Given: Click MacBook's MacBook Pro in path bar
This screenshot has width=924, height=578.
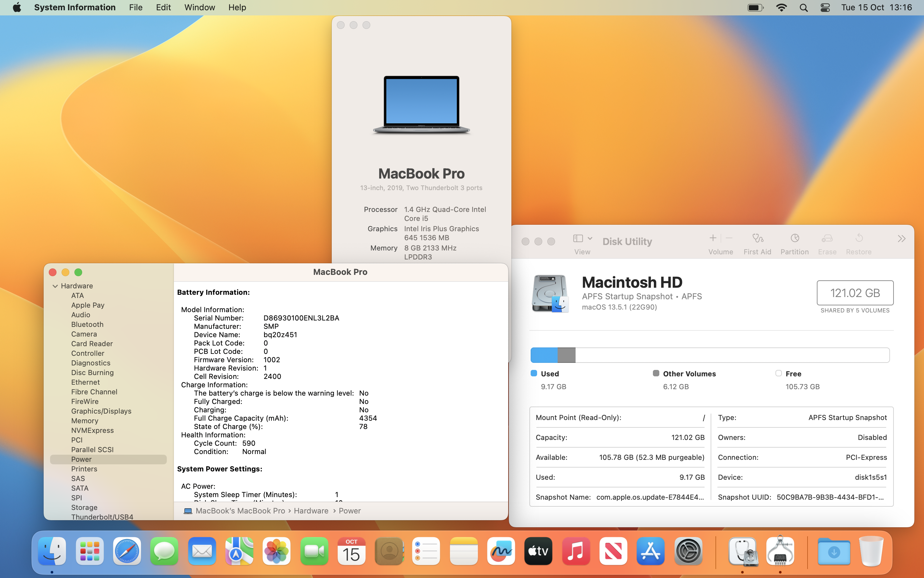Looking at the screenshot, I should pyautogui.click(x=240, y=511).
